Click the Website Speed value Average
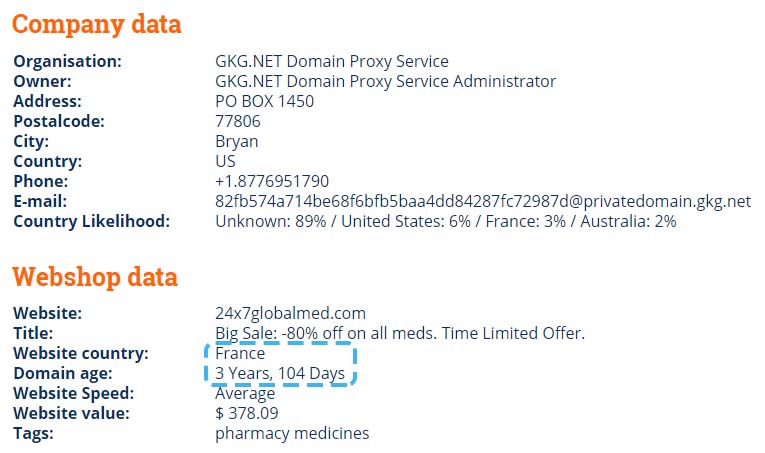The image size is (765, 453). click(245, 394)
